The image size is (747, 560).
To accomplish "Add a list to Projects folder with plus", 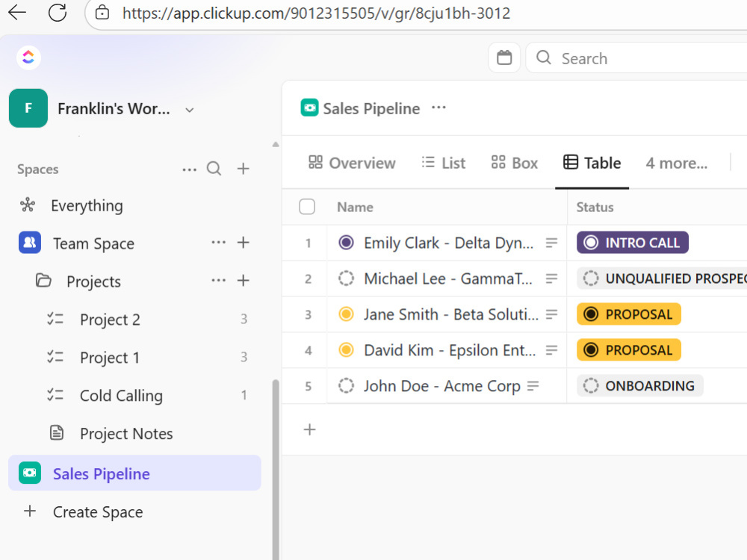I will point(244,280).
